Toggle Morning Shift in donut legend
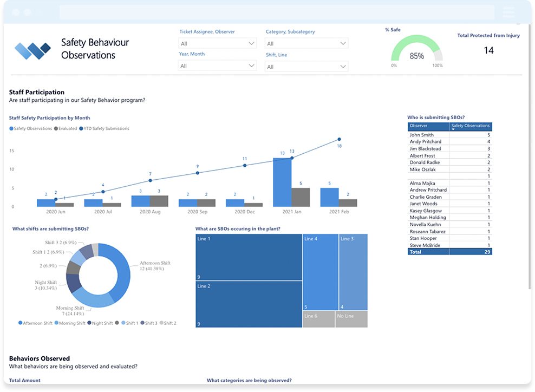Viewport: 535px width, 392px height. click(x=70, y=323)
